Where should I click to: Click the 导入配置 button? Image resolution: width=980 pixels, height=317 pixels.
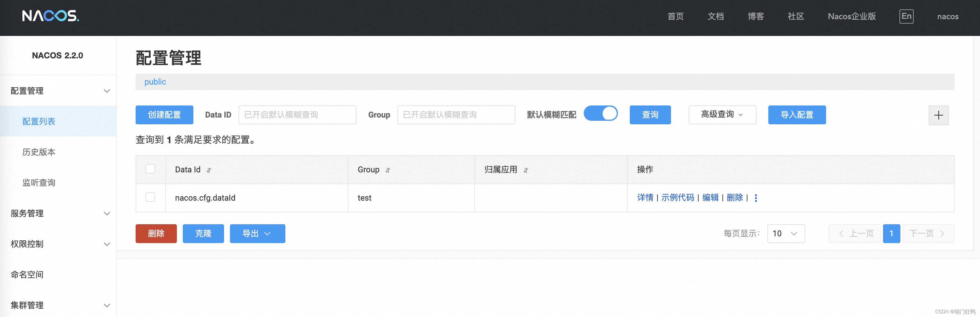pos(797,115)
